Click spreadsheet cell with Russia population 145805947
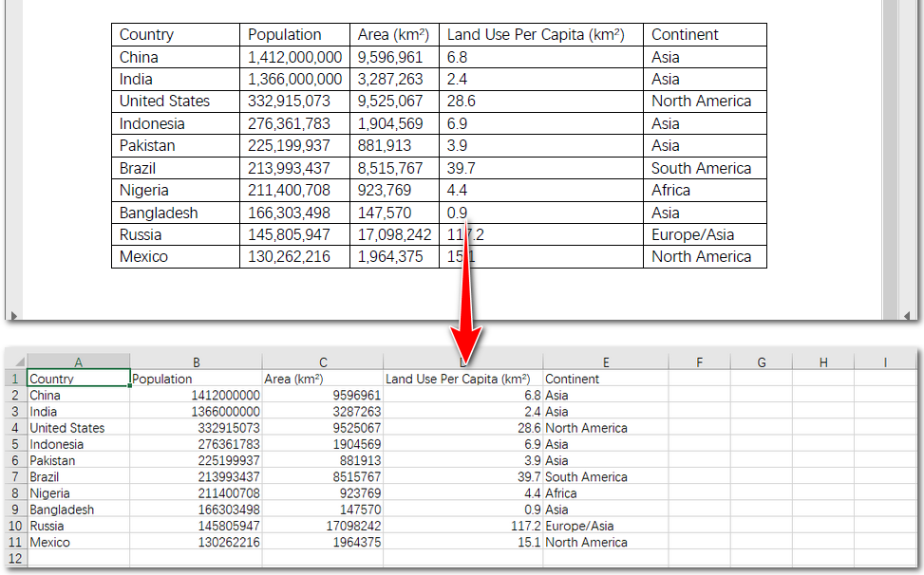The width and height of the screenshot is (924, 575). click(196, 526)
